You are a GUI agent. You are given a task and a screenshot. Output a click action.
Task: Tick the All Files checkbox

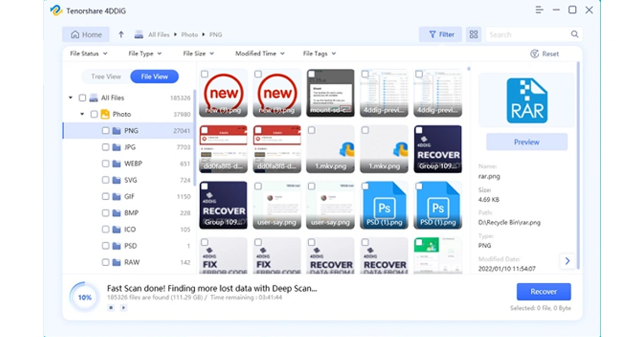(82, 98)
